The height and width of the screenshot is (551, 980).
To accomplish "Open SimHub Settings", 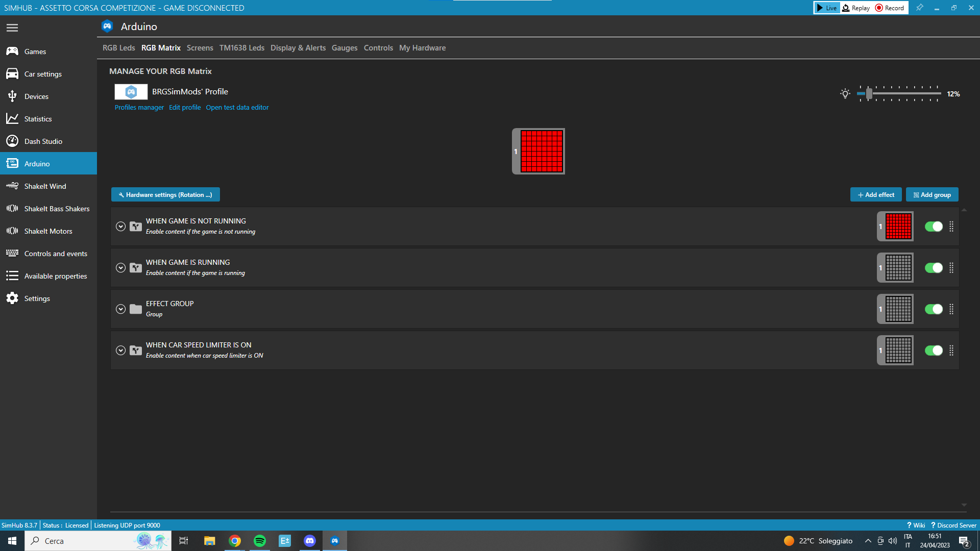I will [48, 298].
